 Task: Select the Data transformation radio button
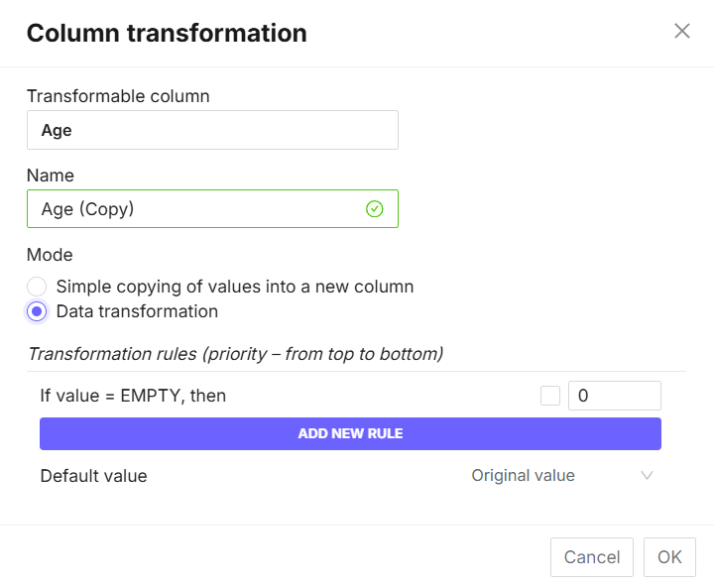pyautogui.click(x=37, y=311)
